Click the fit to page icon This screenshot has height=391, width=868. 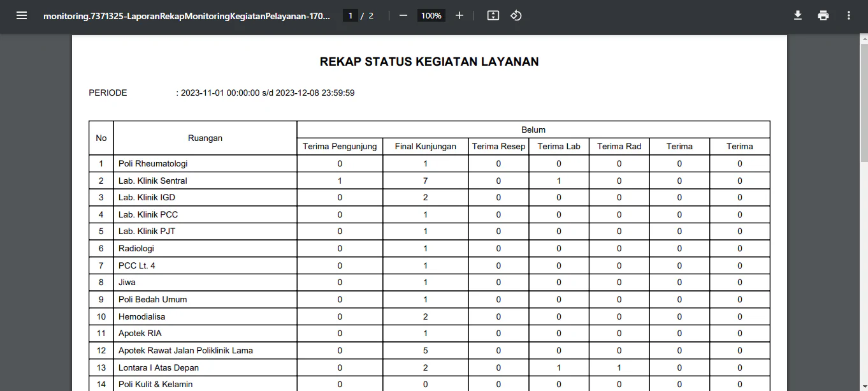493,15
